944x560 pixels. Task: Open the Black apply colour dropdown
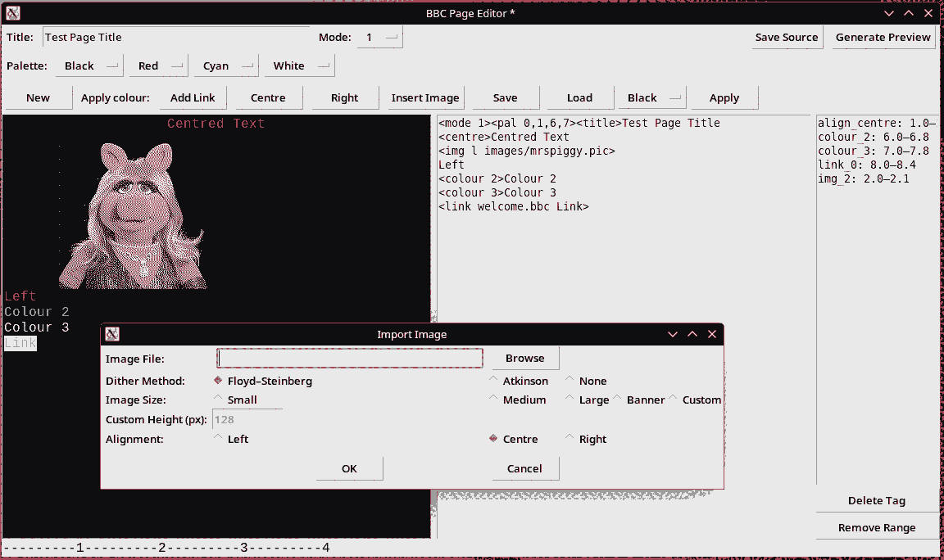pos(651,97)
